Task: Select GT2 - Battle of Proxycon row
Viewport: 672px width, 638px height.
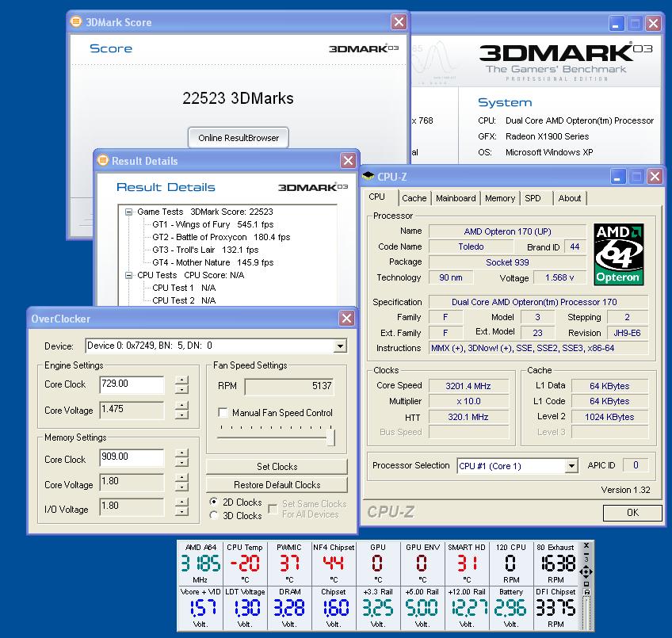Action: click(x=221, y=237)
